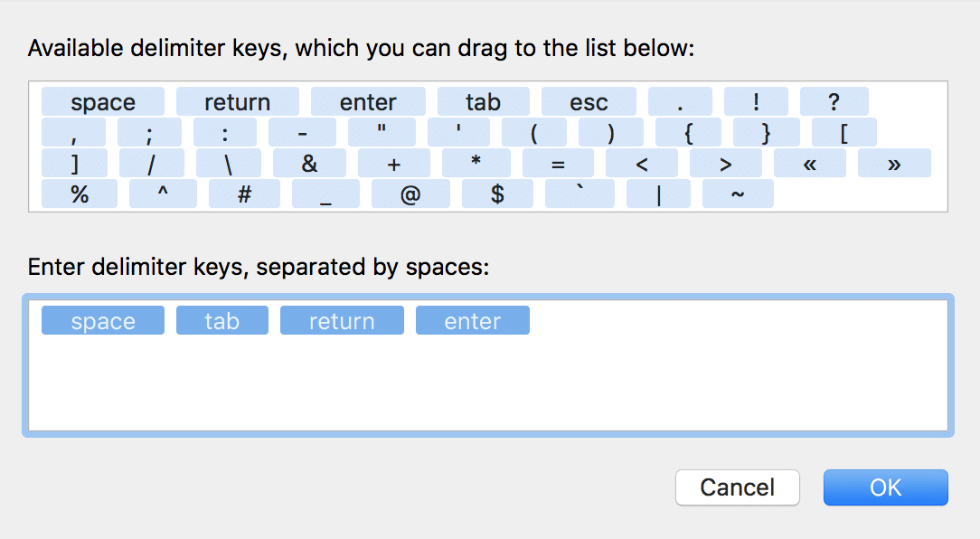The height and width of the screenshot is (539, 980).
Task: Select the 'return' token in the entered list
Action: pyautogui.click(x=342, y=321)
